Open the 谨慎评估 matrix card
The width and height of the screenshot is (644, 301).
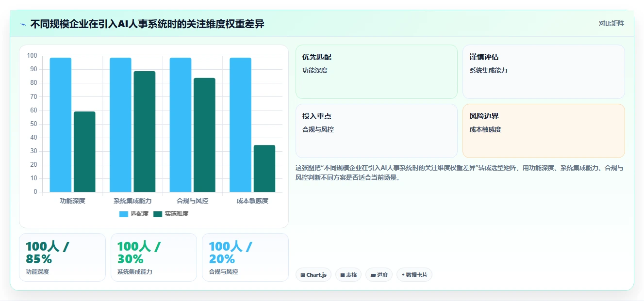[x=544, y=72]
